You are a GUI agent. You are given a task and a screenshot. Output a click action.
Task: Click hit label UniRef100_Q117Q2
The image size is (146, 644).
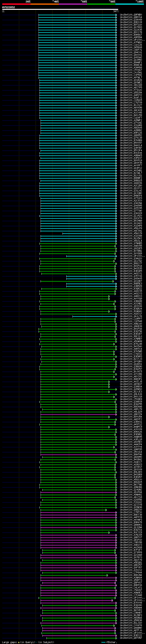[131, 261]
